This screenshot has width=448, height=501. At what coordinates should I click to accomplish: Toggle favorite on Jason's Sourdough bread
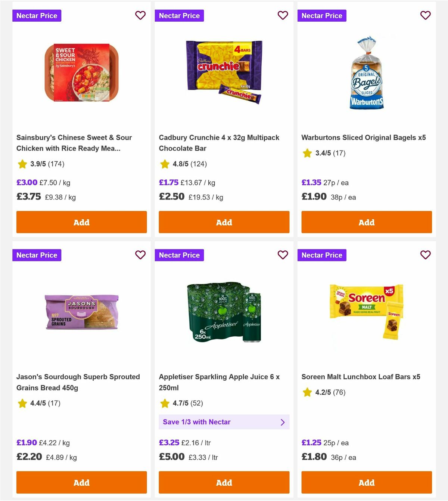click(140, 255)
